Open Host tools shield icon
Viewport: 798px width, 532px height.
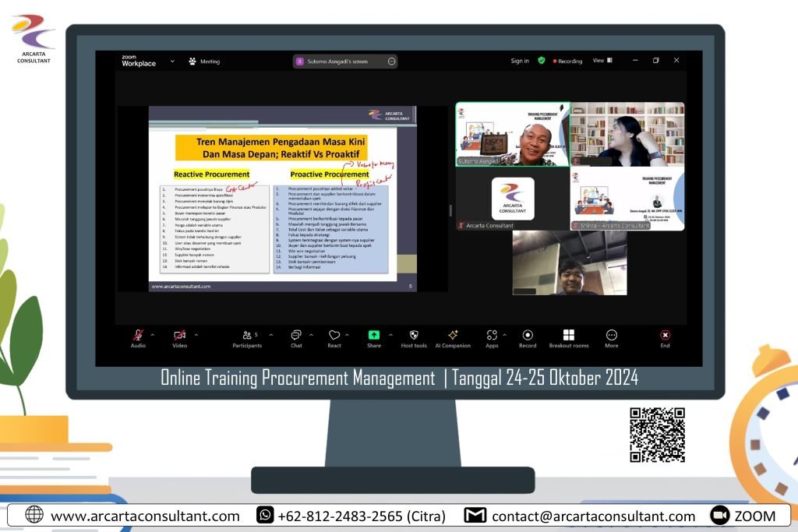point(414,336)
